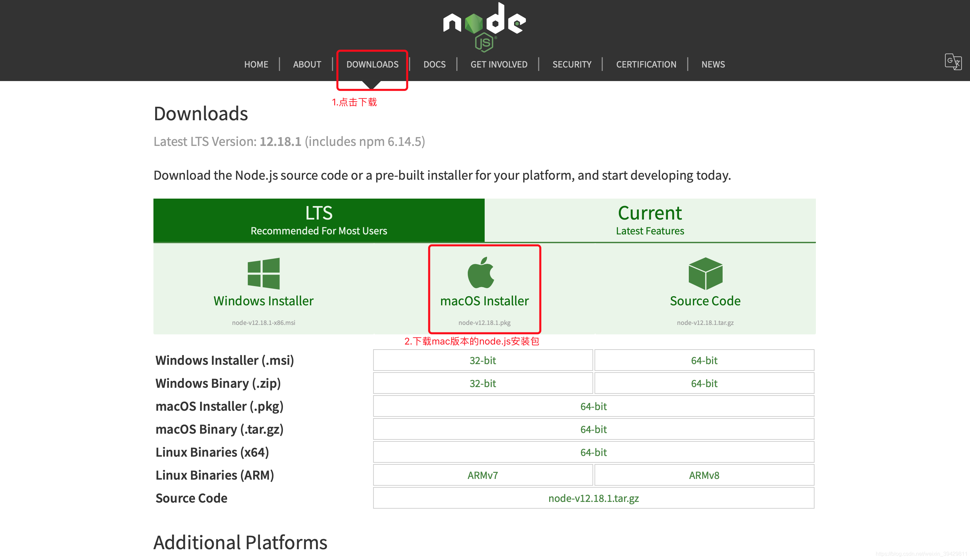The width and height of the screenshot is (970, 560).
Task: Click the node-v12.18.1-x86.msi filename link
Action: tap(264, 323)
